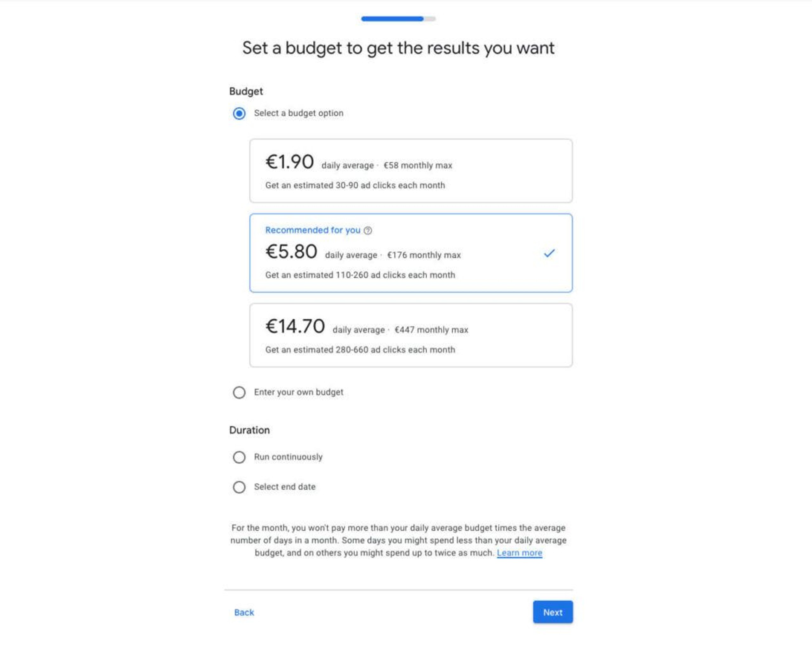This screenshot has height=649, width=812.
Task: Click the 'Enter your own budget' label
Action: (299, 392)
